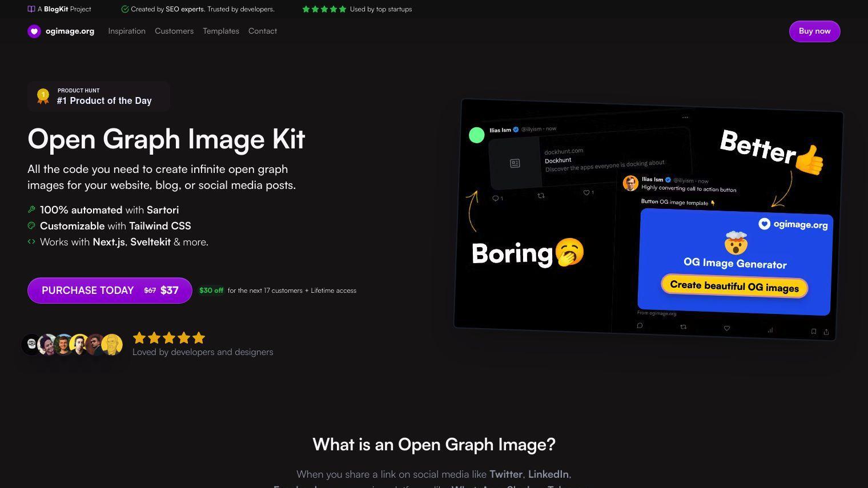Click the green checkmark icon in top bar
The image size is (868, 488).
pyautogui.click(x=125, y=9)
